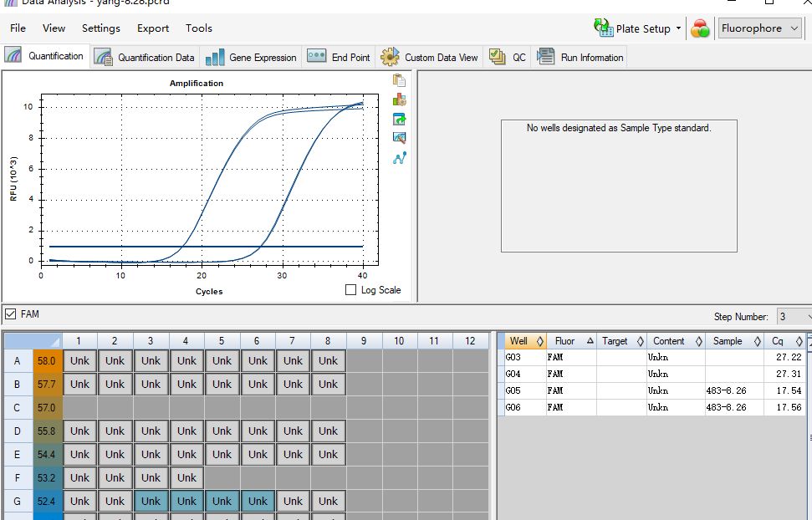Click the application icon in title bar
The width and height of the screenshot is (812, 520).
(x=10, y=3)
